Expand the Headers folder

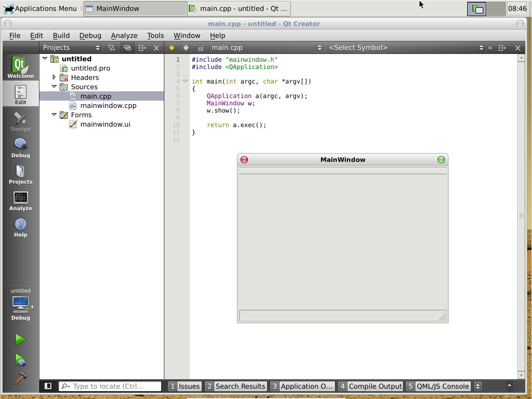(x=54, y=77)
